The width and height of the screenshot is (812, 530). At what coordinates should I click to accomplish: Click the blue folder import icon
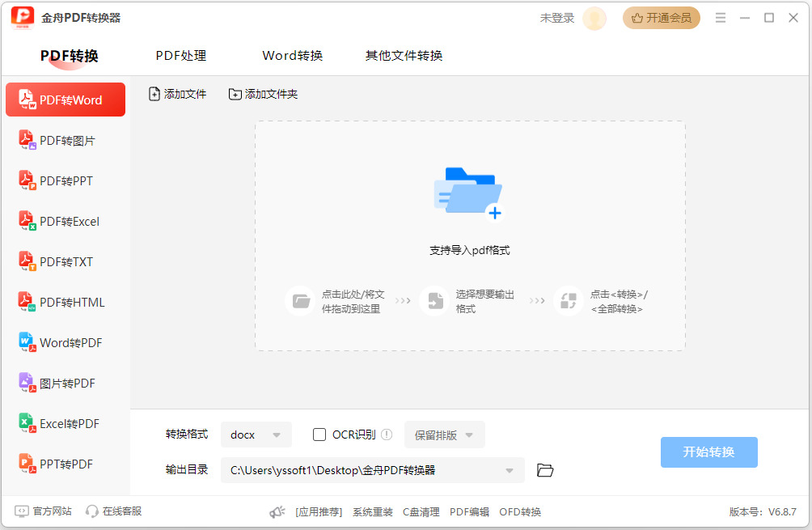point(469,193)
